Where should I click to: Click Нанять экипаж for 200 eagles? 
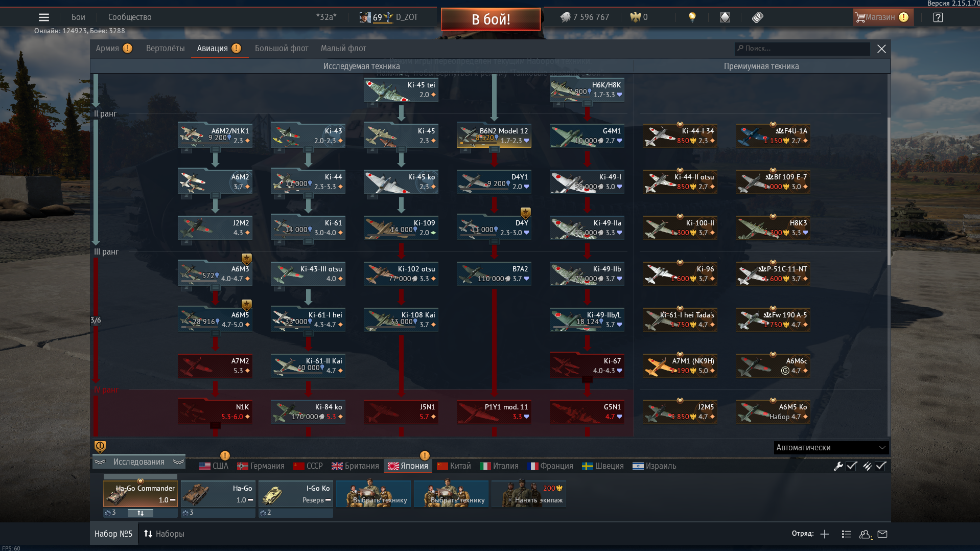tap(528, 494)
